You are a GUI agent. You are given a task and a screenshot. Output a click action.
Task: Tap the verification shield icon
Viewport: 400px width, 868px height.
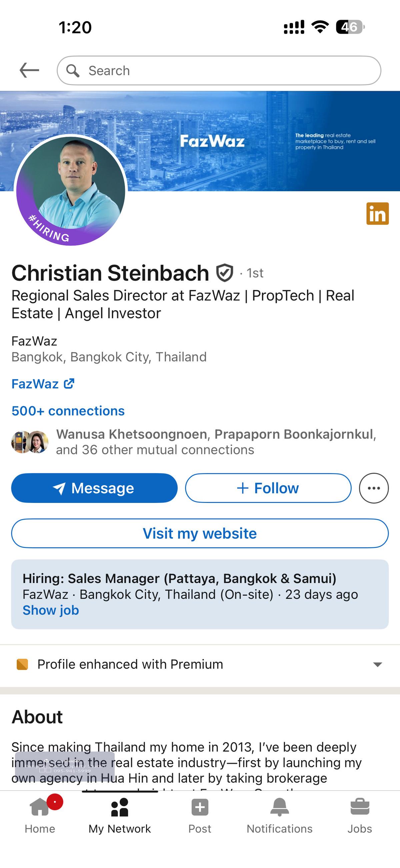coord(224,273)
